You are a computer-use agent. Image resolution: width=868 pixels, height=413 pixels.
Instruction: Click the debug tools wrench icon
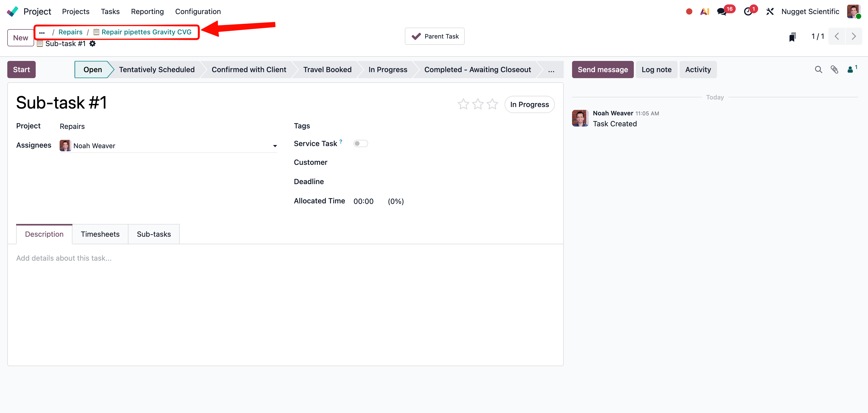(x=770, y=11)
